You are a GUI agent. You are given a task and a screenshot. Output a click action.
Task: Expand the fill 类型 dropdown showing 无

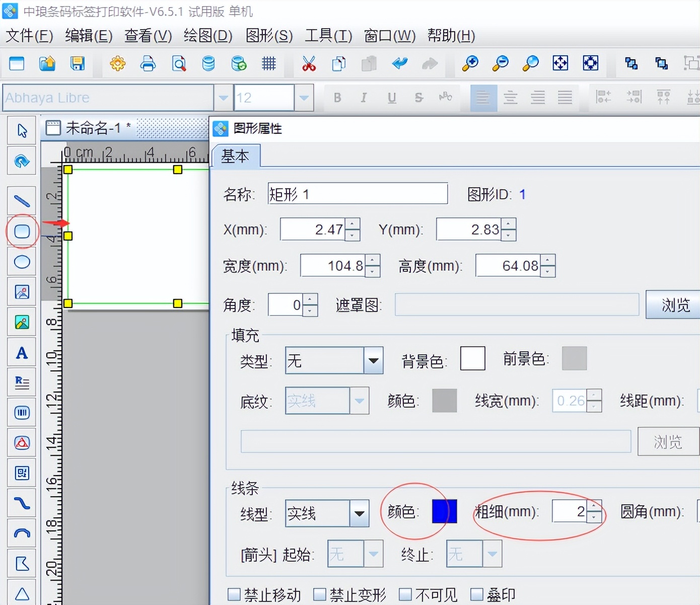click(373, 360)
